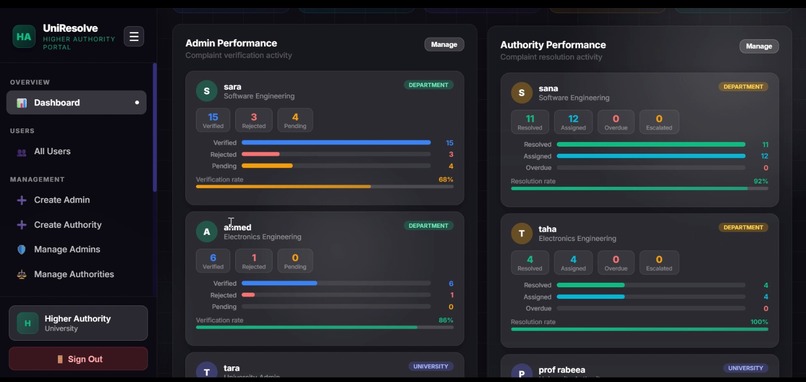Click sana's S avatar
The width and height of the screenshot is (806, 382).
point(522,93)
